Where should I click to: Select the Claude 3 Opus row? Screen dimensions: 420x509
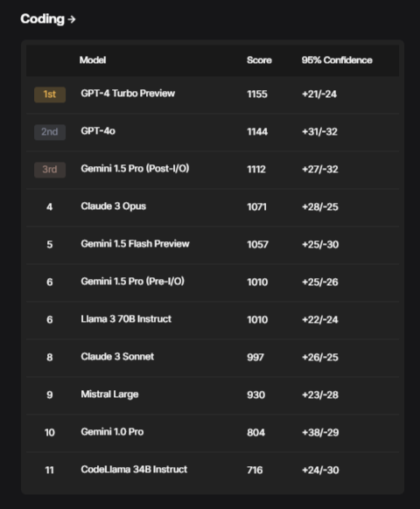tap(213, 207)
